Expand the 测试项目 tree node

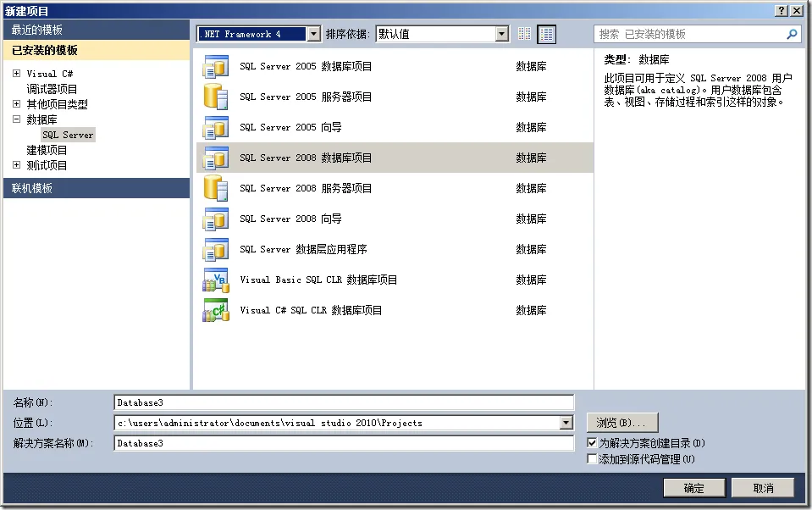17,165
